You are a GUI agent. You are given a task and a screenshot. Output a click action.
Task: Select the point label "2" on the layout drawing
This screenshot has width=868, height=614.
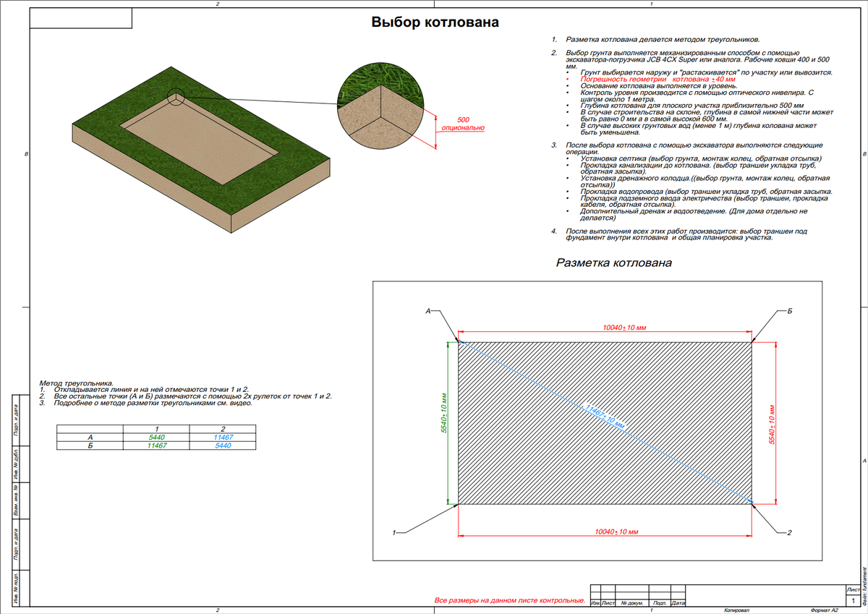coord(789,533)
